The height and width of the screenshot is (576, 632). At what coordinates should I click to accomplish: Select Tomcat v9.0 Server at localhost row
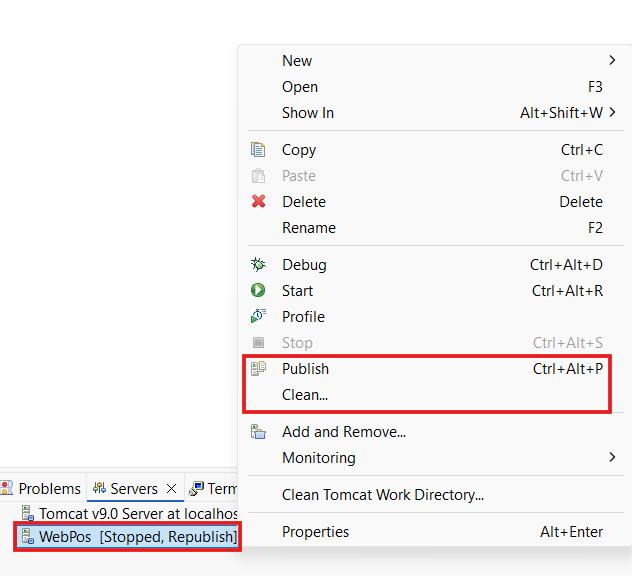coord(129,514)
